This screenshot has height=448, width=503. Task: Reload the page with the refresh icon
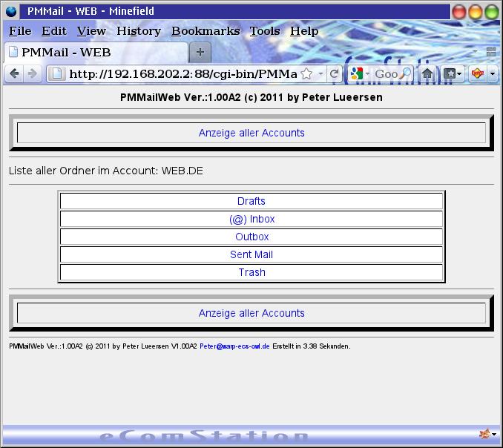[x=335, y=73]
